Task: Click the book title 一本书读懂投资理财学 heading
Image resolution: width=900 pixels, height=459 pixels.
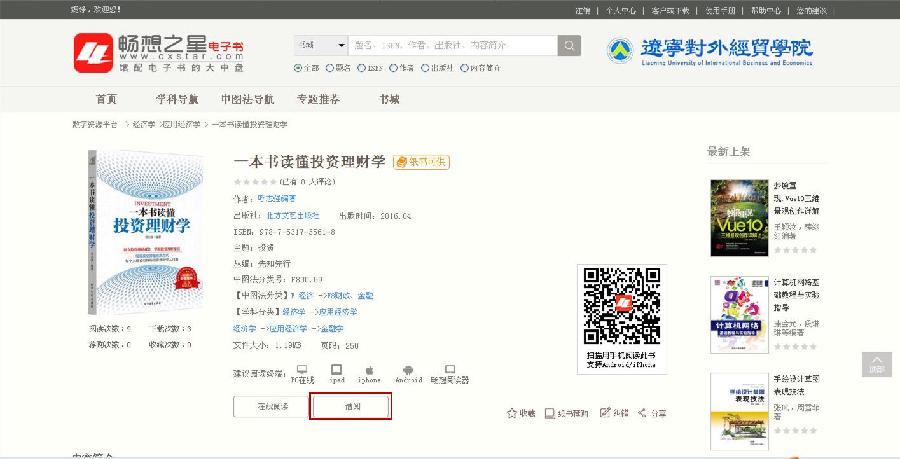Action: pyautogui.click(x=309, y=162)
